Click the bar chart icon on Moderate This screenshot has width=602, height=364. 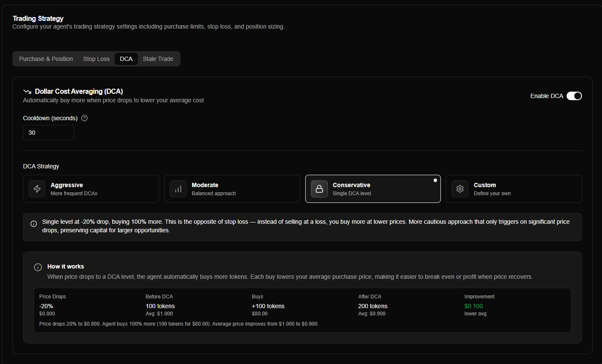pyautogui.click(x=178, y=189)
